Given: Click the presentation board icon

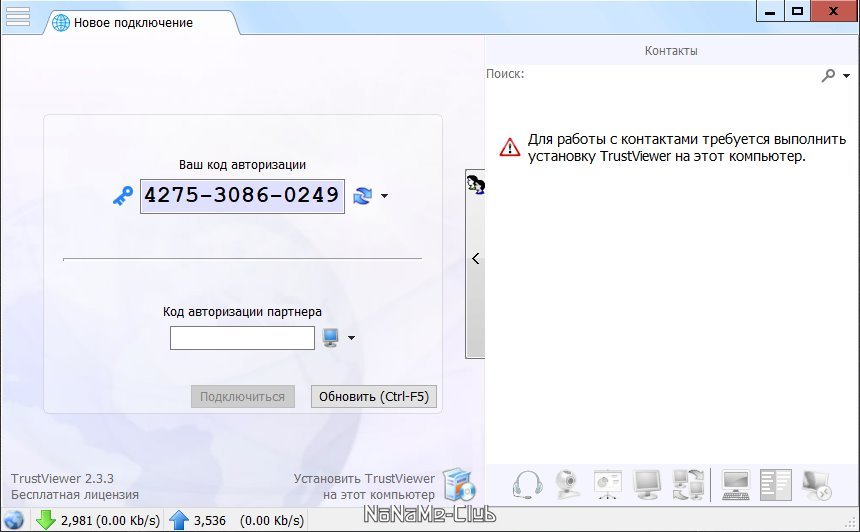Looking at the screenshot, I should click(x=607, y=485).
